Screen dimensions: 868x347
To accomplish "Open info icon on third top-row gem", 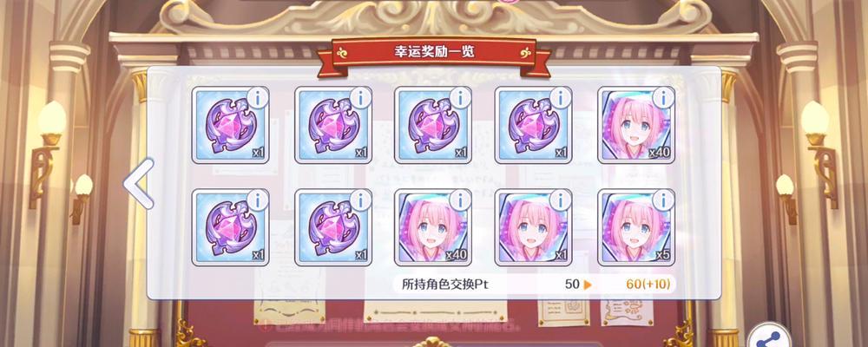I will pos(460,97).
